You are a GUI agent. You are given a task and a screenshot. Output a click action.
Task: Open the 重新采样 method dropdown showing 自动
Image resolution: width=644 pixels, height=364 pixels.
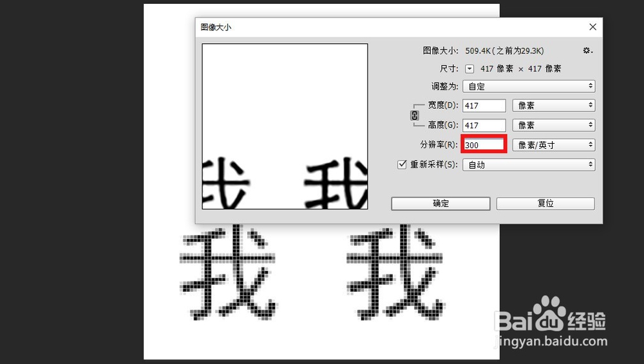(529, 165)
